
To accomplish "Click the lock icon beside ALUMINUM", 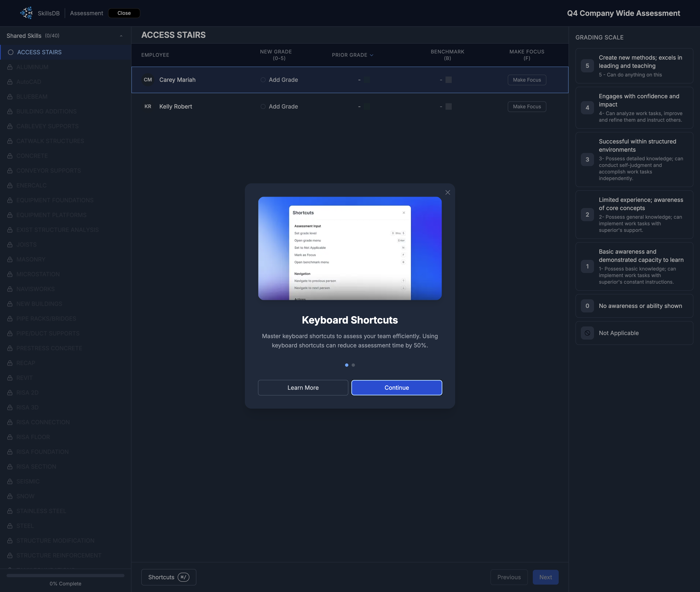I will (x=10, y=67).
